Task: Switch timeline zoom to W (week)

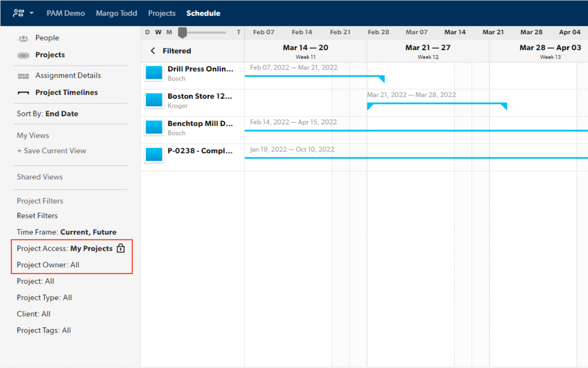Action: pos(158,32)
